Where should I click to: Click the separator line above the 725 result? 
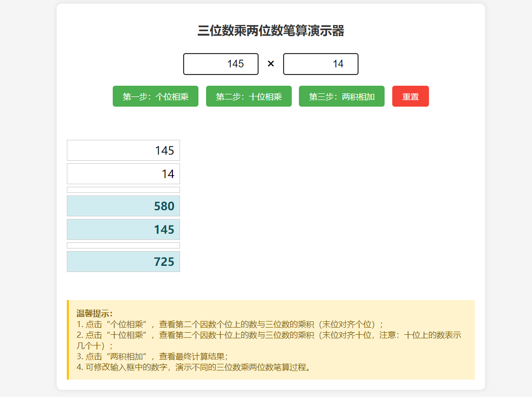pyautogui.click(x=123, y=245)
